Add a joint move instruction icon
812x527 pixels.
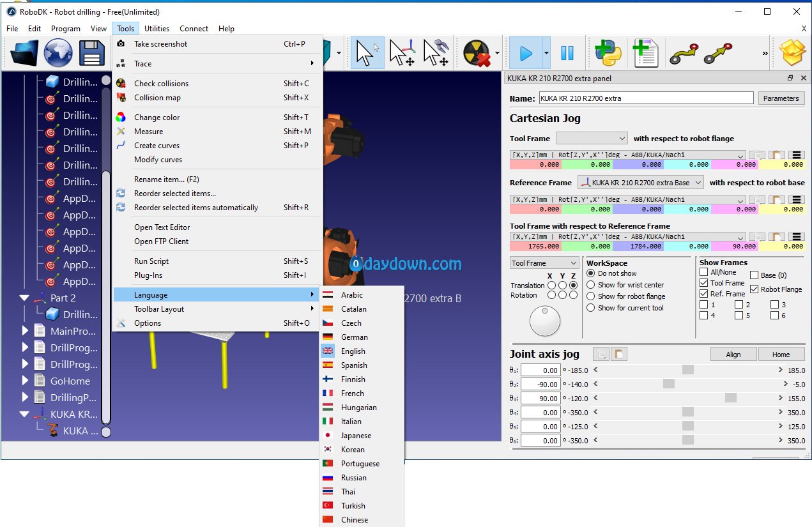(684, 53)
